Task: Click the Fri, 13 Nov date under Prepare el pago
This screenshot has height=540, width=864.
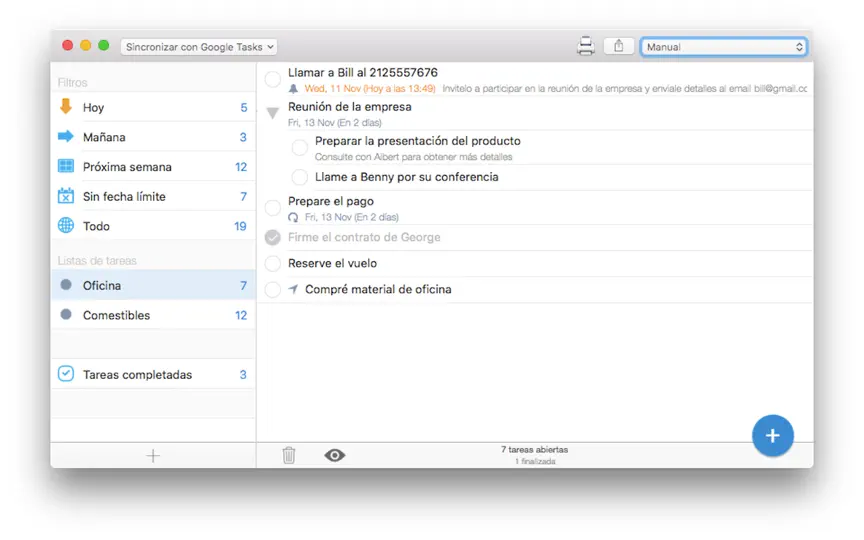Action: [x=352, y=217]
